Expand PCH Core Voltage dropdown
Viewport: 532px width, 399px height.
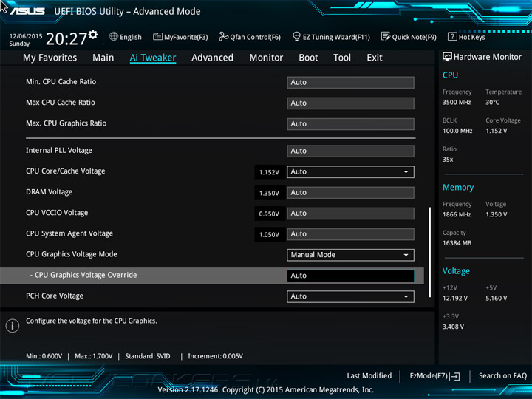350,296
